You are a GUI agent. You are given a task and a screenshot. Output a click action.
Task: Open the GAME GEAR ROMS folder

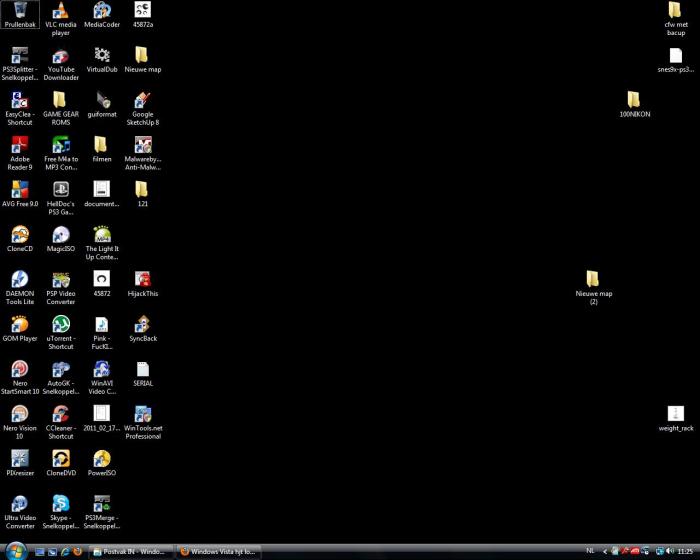coord(60,100)
